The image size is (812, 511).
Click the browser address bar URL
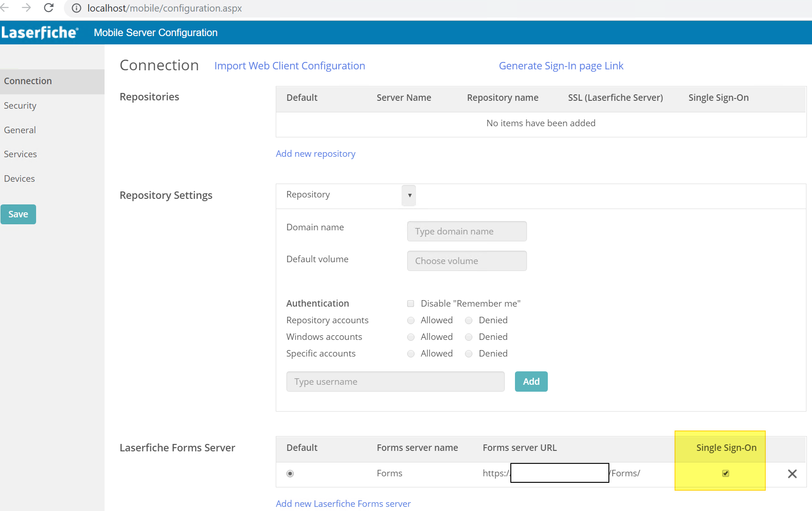click(165, 8)
